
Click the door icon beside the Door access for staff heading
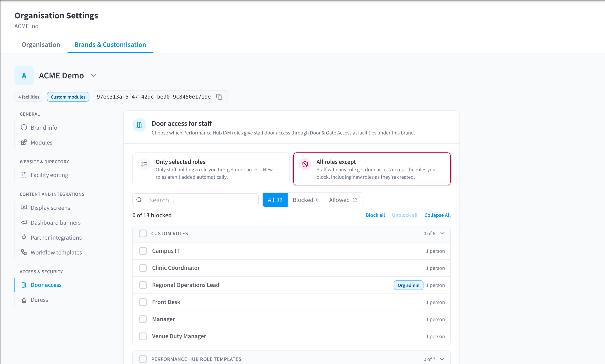tap(139, 125)
